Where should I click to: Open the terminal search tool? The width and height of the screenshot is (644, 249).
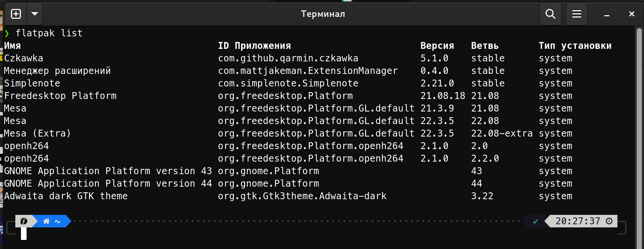[x=550, y=14]
